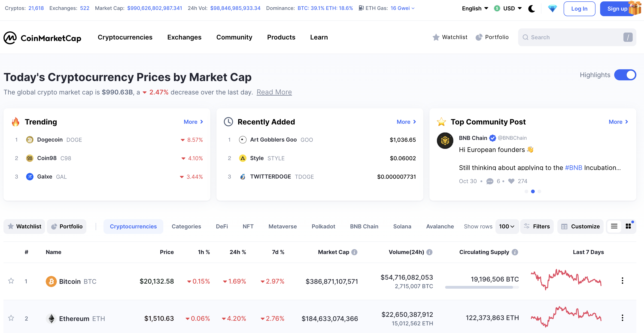Open the USD currency dropdown

point(508,9)
